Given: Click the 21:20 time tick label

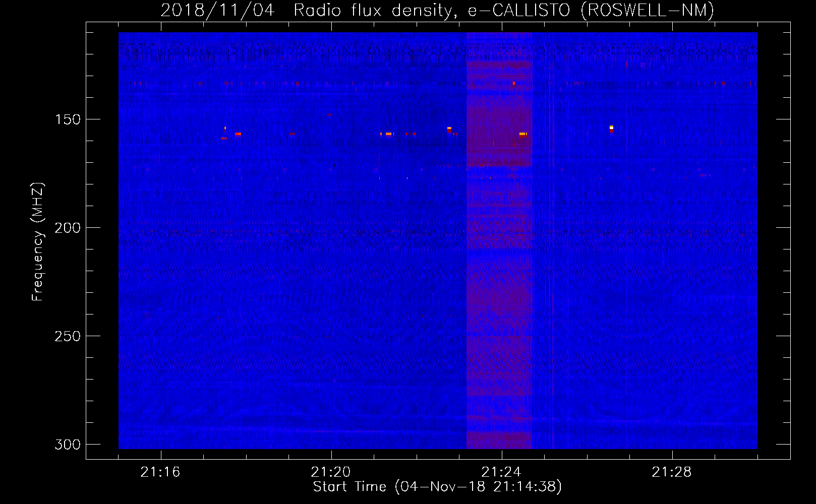Looking at the screenshot, I should (x=331, y=472).
